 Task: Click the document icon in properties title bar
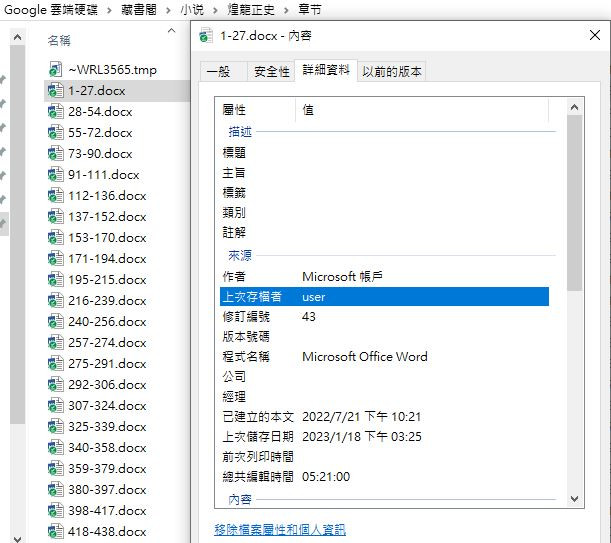[206, 36]
